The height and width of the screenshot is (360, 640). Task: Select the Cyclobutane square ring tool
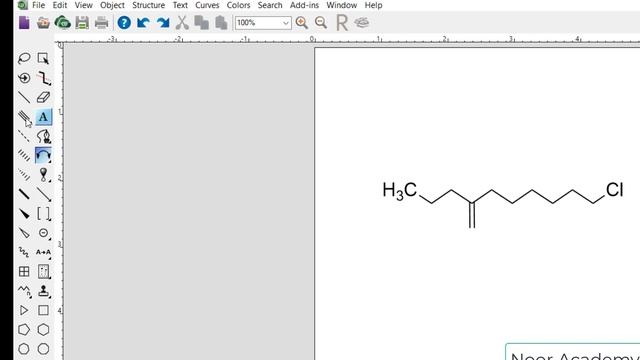[43, 310]
